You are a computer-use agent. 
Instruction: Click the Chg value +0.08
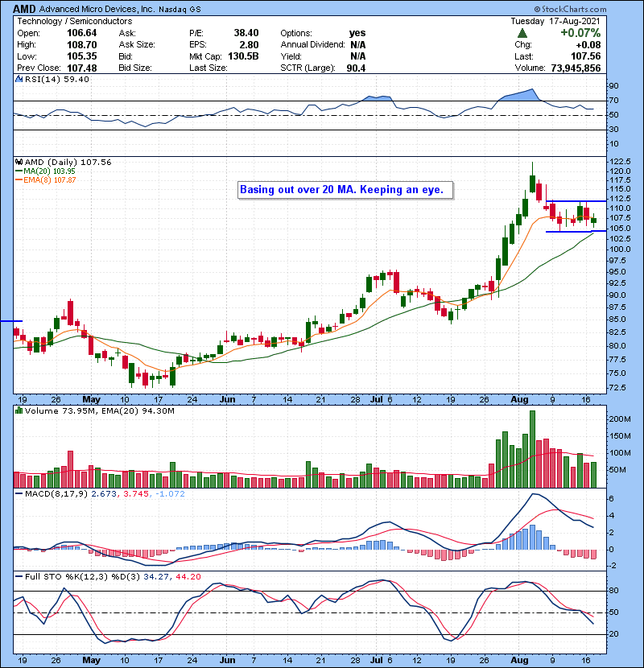point(588,45)
